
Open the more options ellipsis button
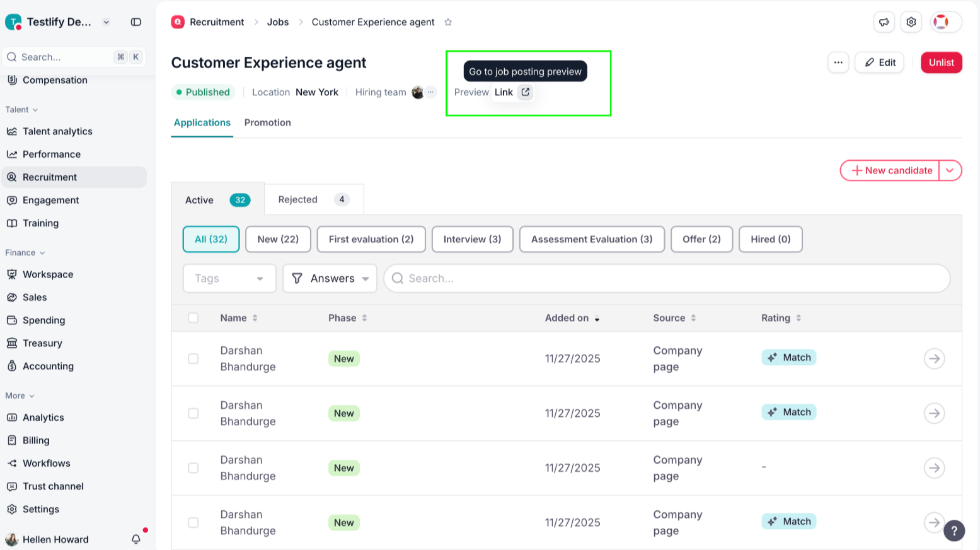(x=838, y=62)
